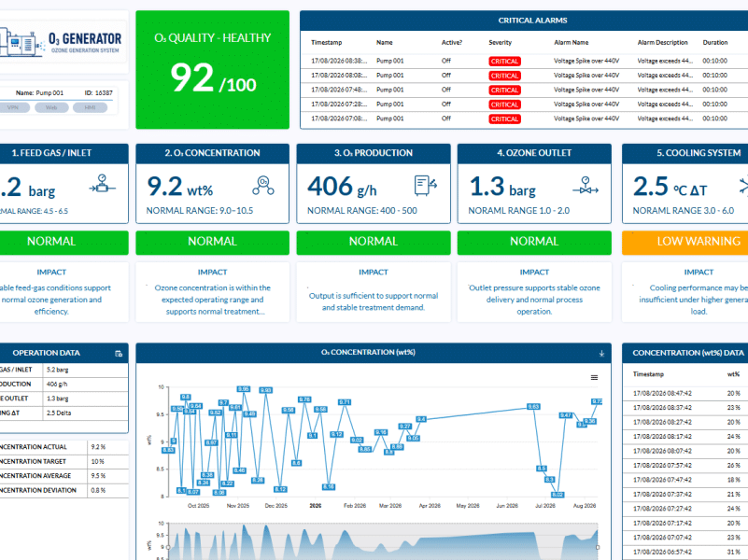Click the chart range navigator right handle
This screenshot has width=748, height=560.
click(598, 547)
